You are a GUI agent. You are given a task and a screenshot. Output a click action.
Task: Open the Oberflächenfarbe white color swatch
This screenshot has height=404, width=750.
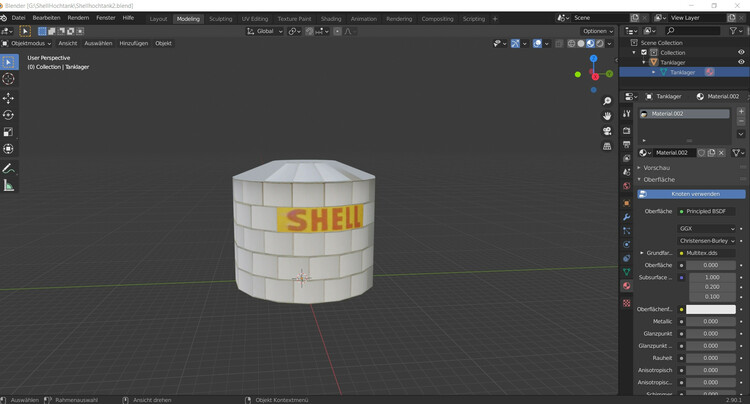click(711, 309)
